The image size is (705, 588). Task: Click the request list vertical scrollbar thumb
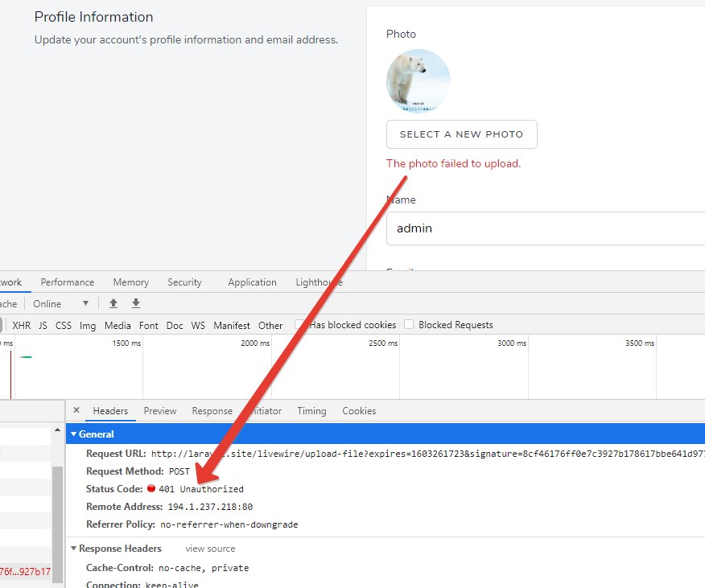tap(58, 524)
